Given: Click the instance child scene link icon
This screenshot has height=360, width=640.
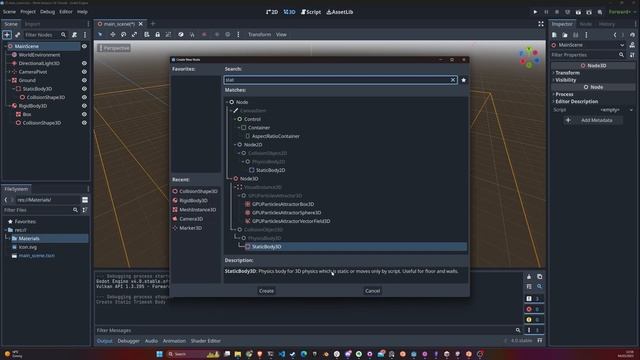Looking at the screenshot, I should point(18,35).
